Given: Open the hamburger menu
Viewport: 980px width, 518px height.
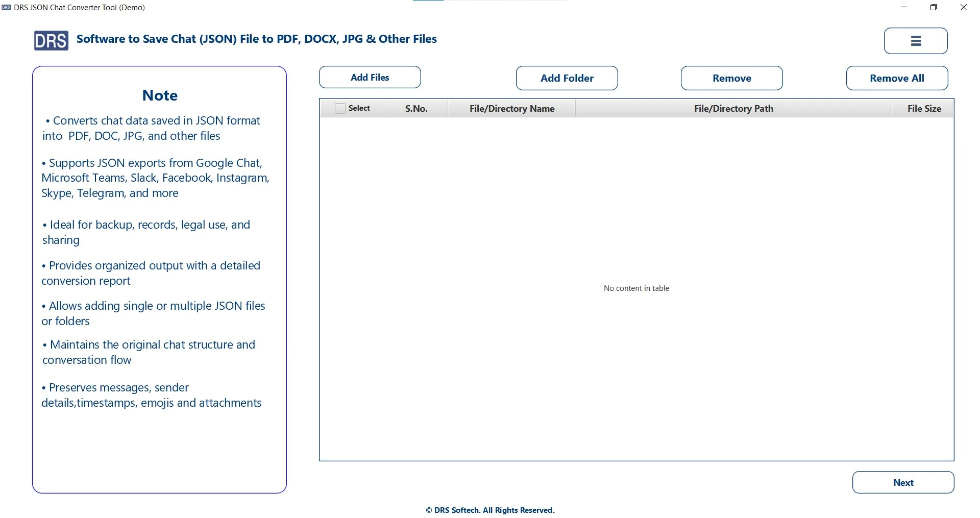Looking at the screenshot, I should 915,41.
